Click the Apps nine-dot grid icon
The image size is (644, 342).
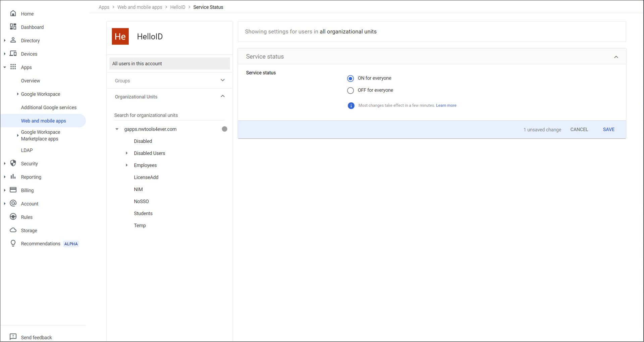(x=13, y=67)
